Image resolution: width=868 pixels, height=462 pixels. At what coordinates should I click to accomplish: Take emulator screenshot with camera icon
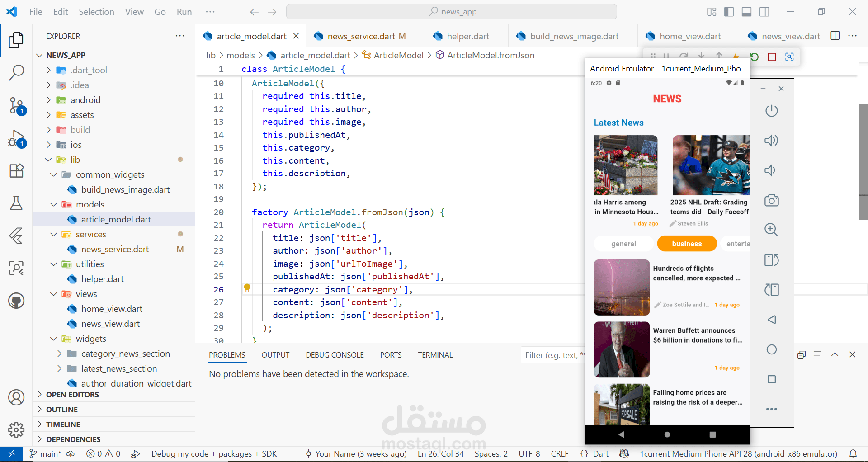772,200
